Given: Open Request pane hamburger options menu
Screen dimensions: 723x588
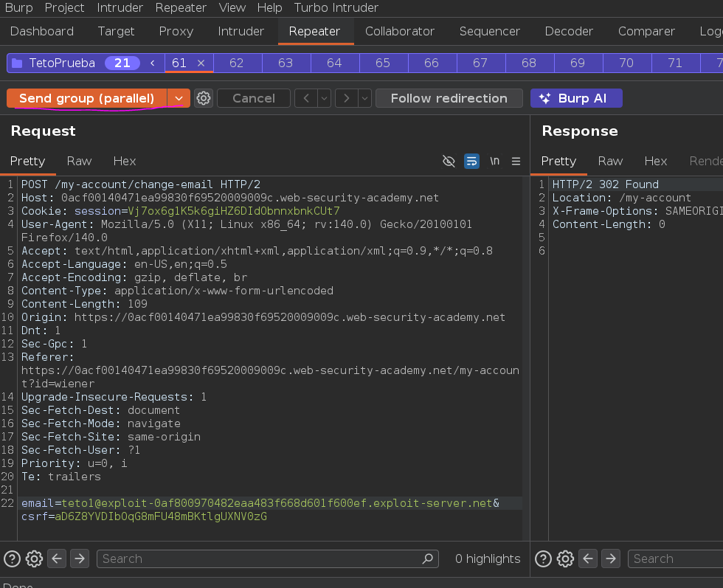Looking at the screenshot, I should (516, 161).
